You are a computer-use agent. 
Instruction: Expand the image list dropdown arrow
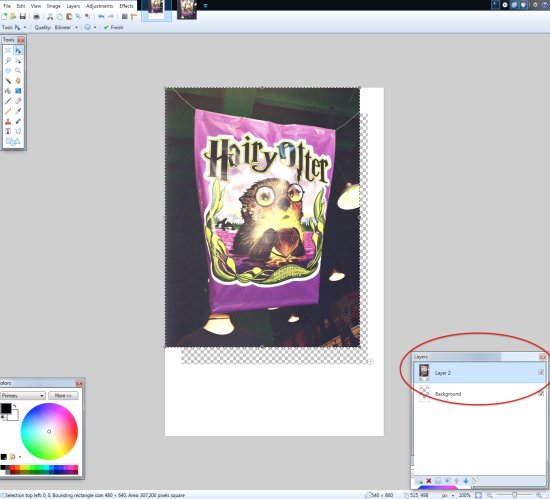[206, 6]
